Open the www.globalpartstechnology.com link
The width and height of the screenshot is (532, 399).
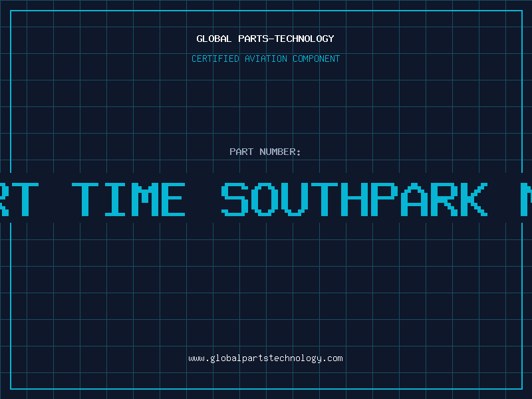[x=265, y=358]
